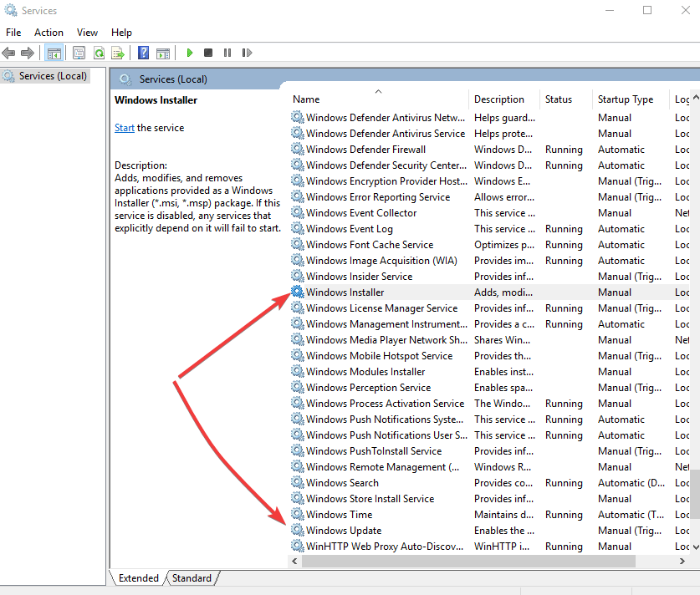Select Windows Push Notifications System row
Viewport: 700px width, 595px height.
[x=490, y=420]
